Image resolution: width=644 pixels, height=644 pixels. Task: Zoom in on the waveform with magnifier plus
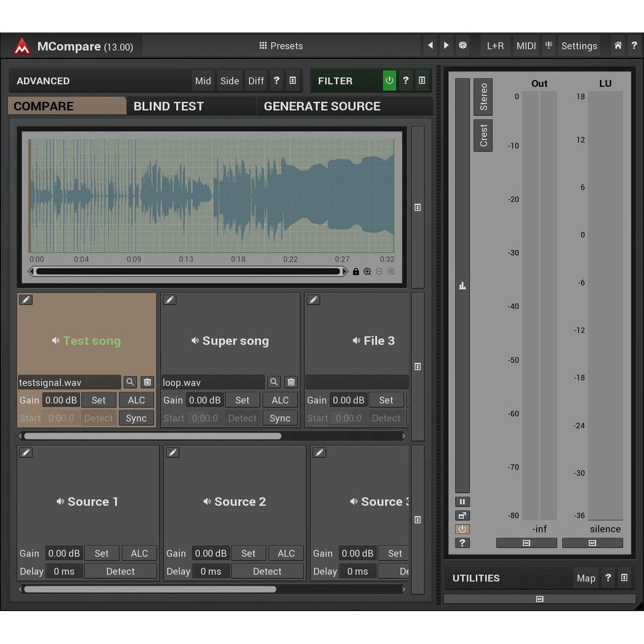coord(367,272)
